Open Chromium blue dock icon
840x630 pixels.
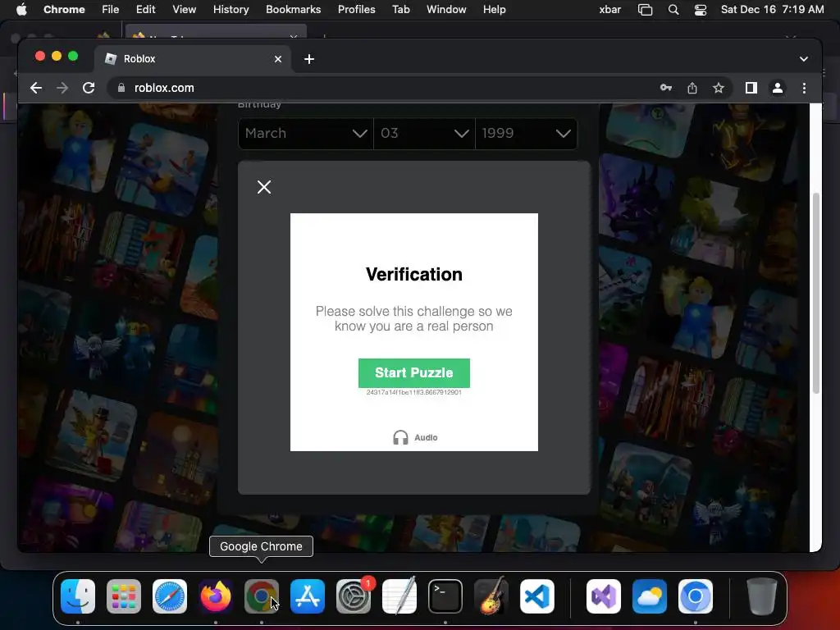[x=696, y=596]
